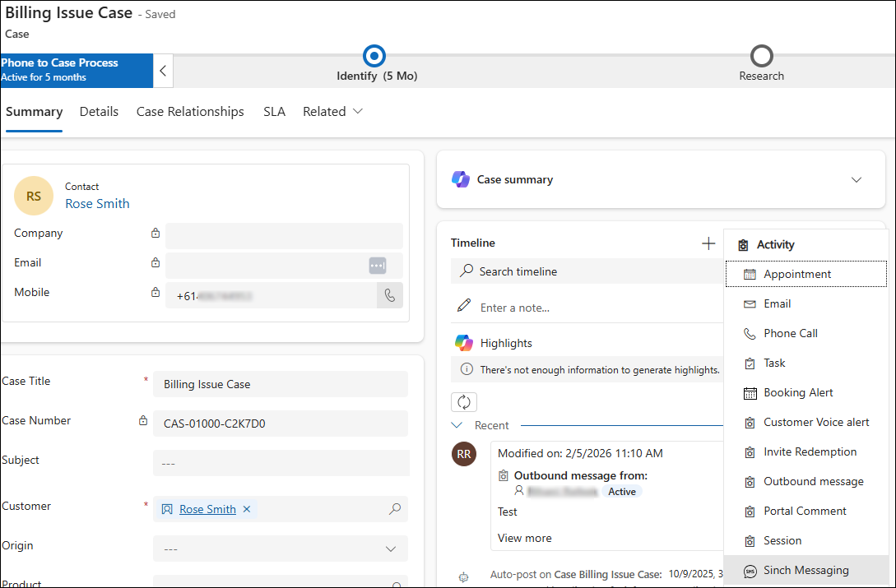The width and height of the screenshot is (896, 588).
Task: Collapse the Phone to Case Process bar
Action: coord(163,71)
